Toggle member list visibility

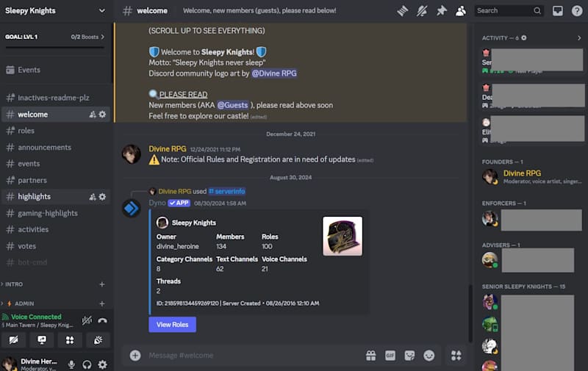pos(461,10)
